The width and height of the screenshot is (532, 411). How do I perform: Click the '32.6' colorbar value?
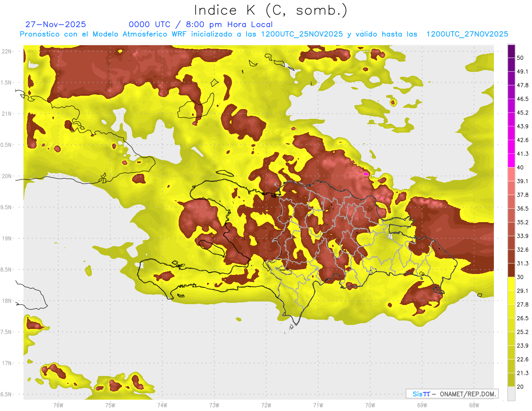(x=523, y=250)
